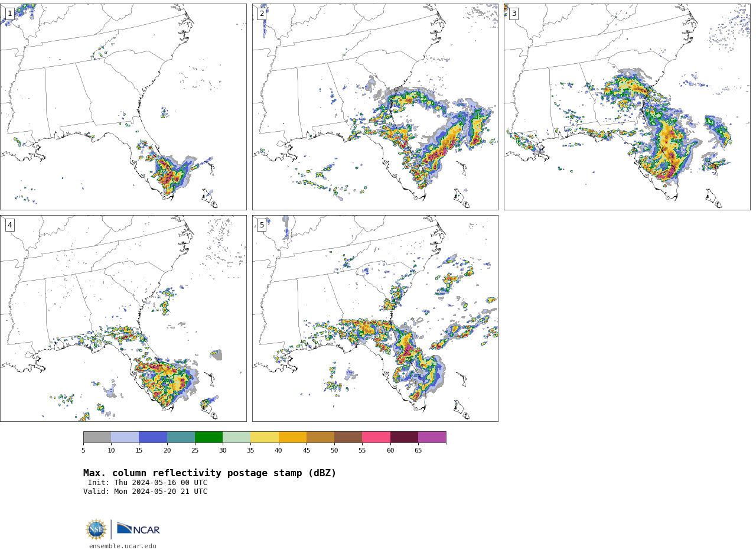Click the yellow 35-40 dBZ swatch
Image resolution: width=756 pixels, height=553 pixels.
pyautogui.click(x=265, y=437)
